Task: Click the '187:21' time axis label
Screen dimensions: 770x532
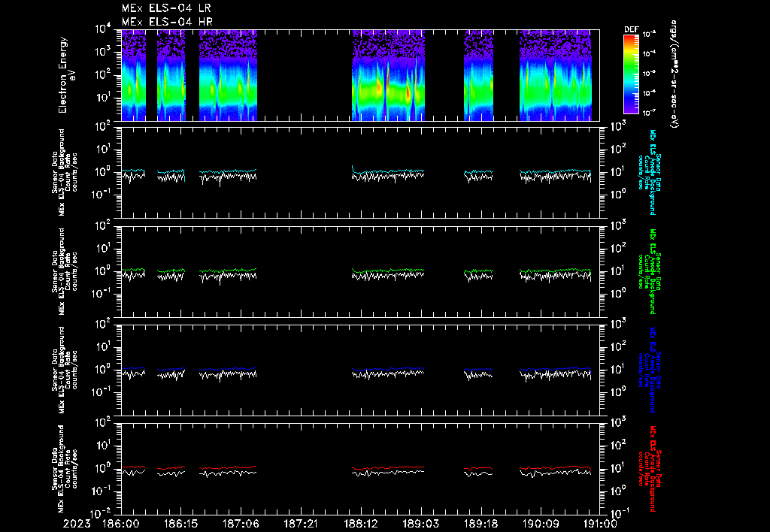Action: 301,524
